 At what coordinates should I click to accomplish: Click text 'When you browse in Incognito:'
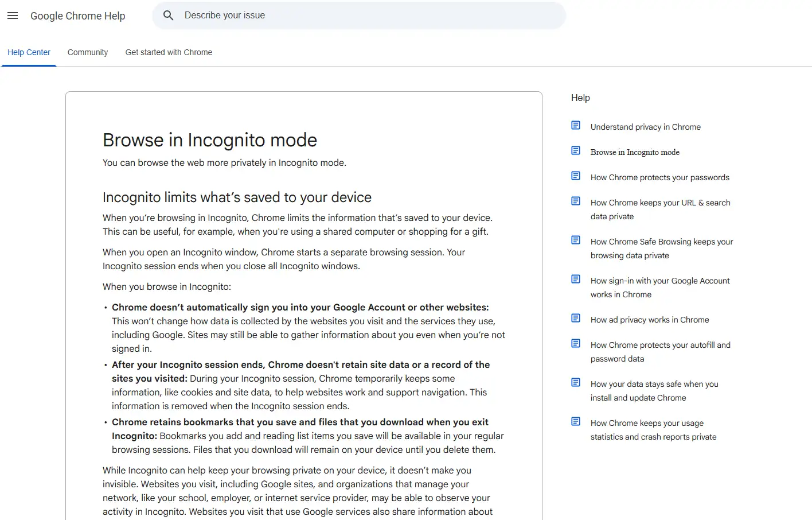tap(167, 286)
